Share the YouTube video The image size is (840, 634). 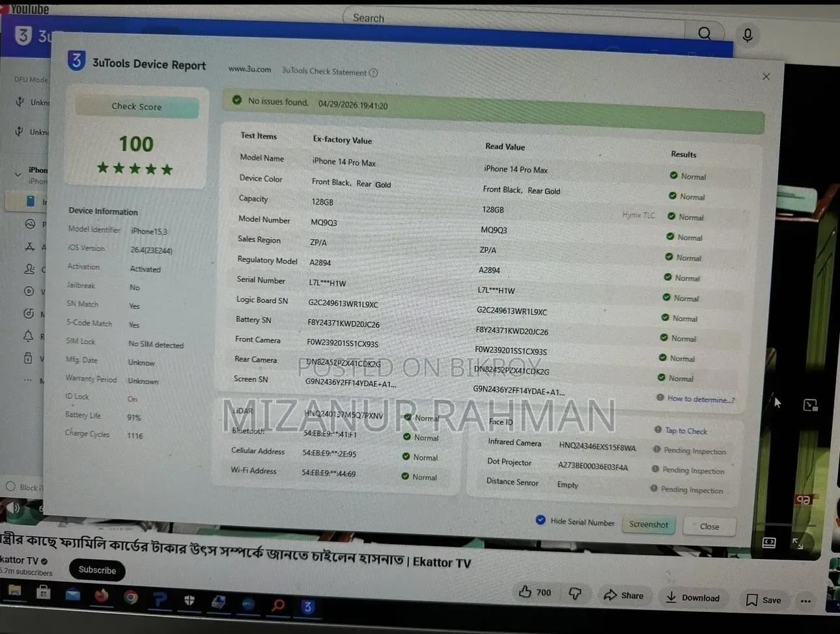click(624, 595)
